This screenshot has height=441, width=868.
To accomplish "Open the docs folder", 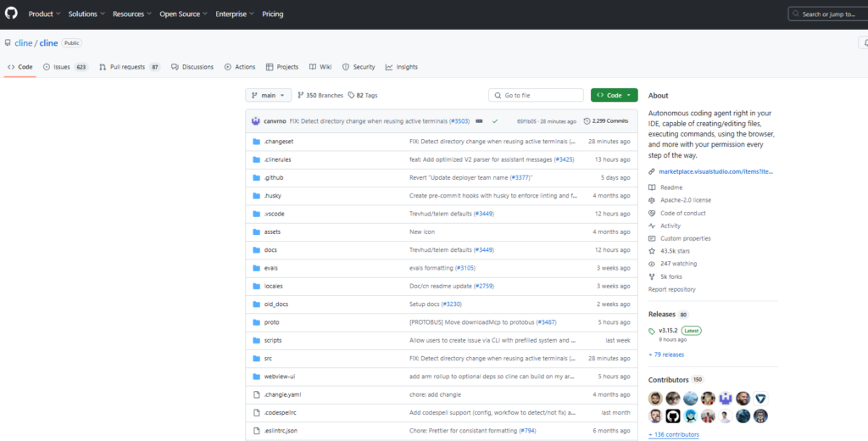I will pyautogui.click(x=270, y=250).
